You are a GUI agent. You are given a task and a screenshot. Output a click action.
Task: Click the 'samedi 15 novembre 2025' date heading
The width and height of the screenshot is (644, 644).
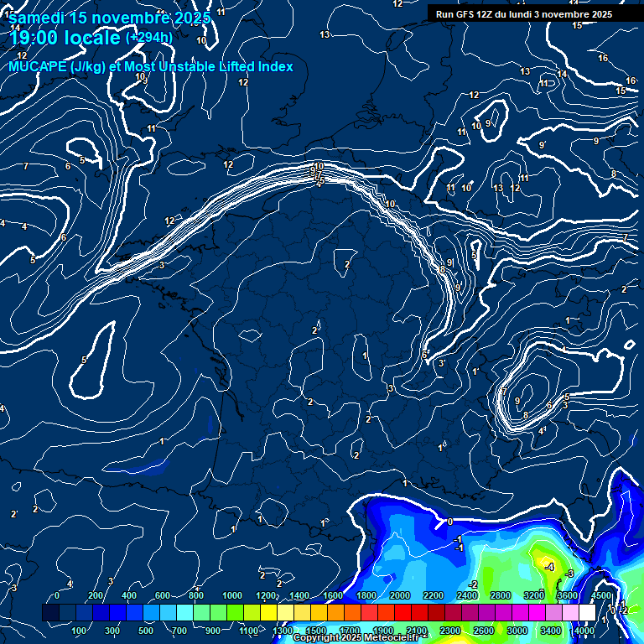pos(110,18)
